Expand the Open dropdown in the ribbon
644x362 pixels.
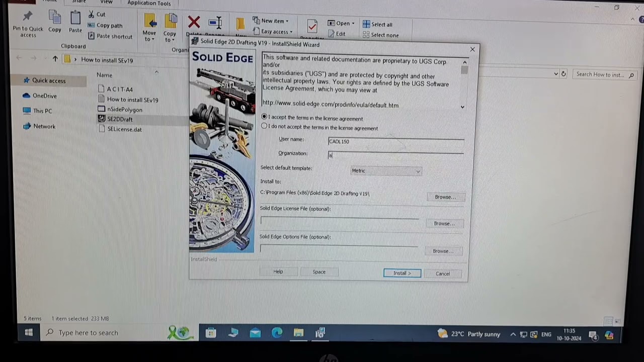point(341,23)
